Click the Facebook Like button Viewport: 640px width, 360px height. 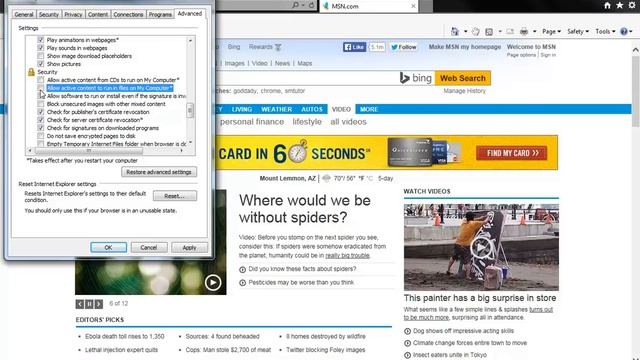[x=354, y=47]
